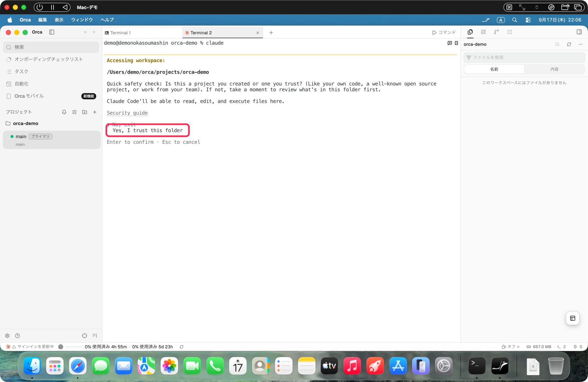This screenshot has width=588, height=382.
Task: Click the サインインを更新中 status
Action: [x=30, y=347]
